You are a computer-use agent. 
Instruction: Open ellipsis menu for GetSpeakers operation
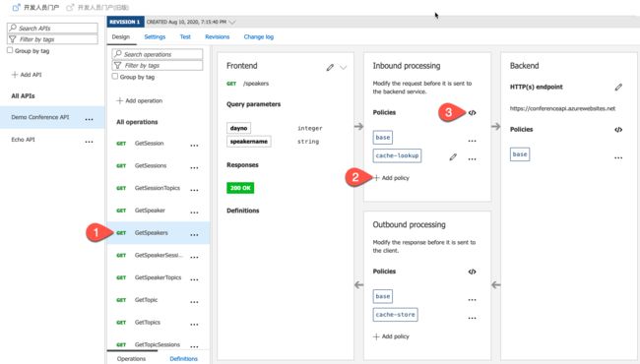[194, 235]
